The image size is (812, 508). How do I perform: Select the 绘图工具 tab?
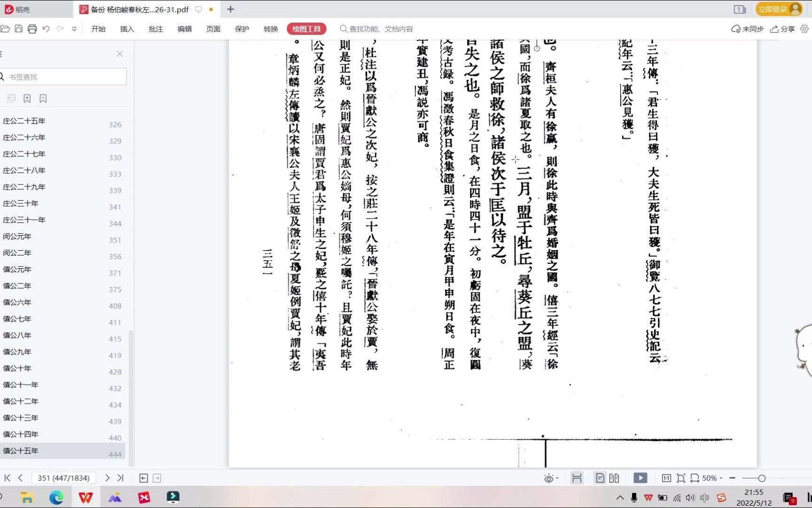[x=306, y=29]
